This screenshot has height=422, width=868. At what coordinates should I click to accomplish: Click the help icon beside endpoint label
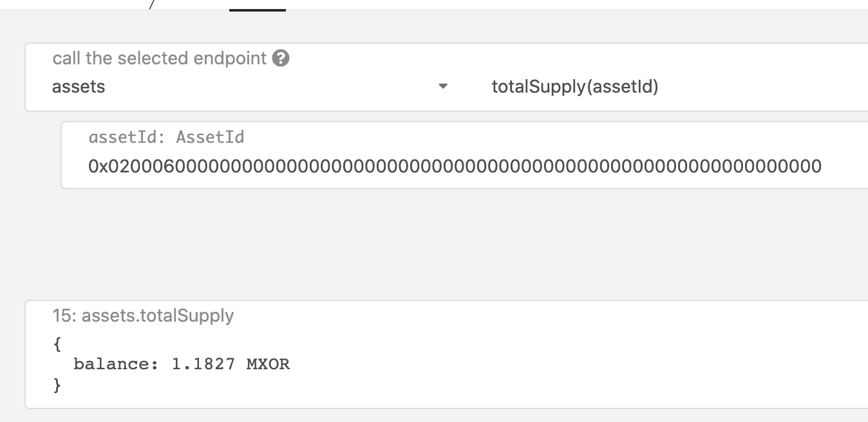pos(281,59)
